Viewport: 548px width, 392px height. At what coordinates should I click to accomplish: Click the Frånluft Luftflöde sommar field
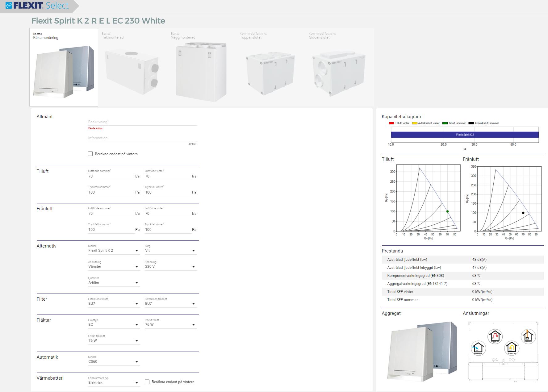tap(111, 214)
